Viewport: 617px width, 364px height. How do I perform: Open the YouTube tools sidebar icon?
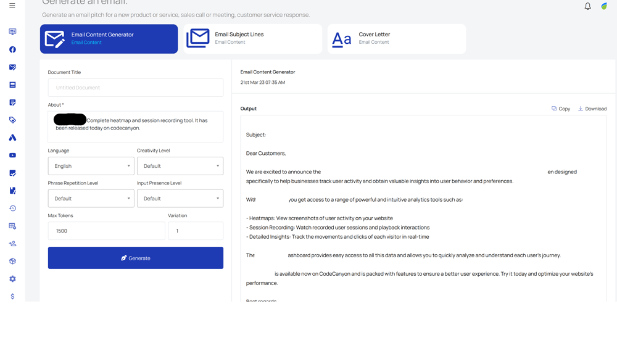(12, 155)
